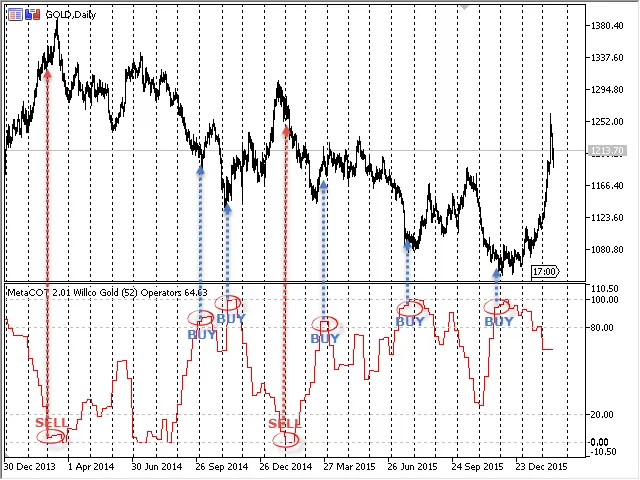Click the leftmost blue BUY label
The height and width of the screenshot is (480, 640).
coord(201,334)
